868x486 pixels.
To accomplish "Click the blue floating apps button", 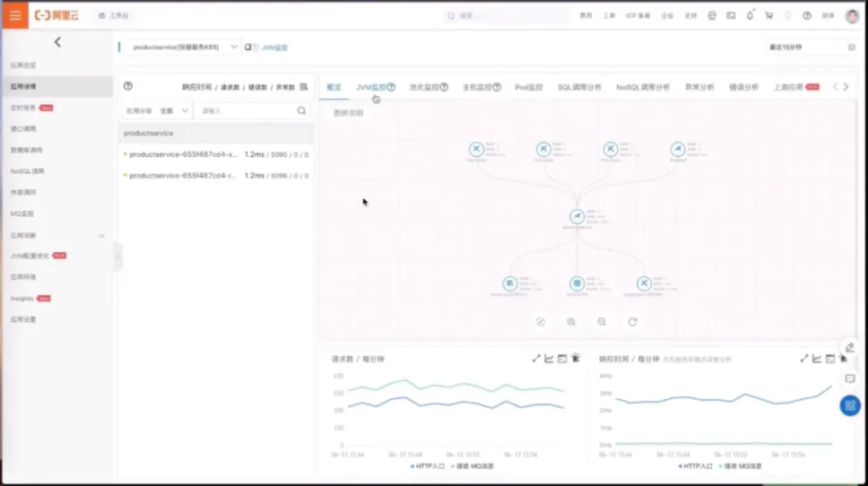I will [850, 405].
